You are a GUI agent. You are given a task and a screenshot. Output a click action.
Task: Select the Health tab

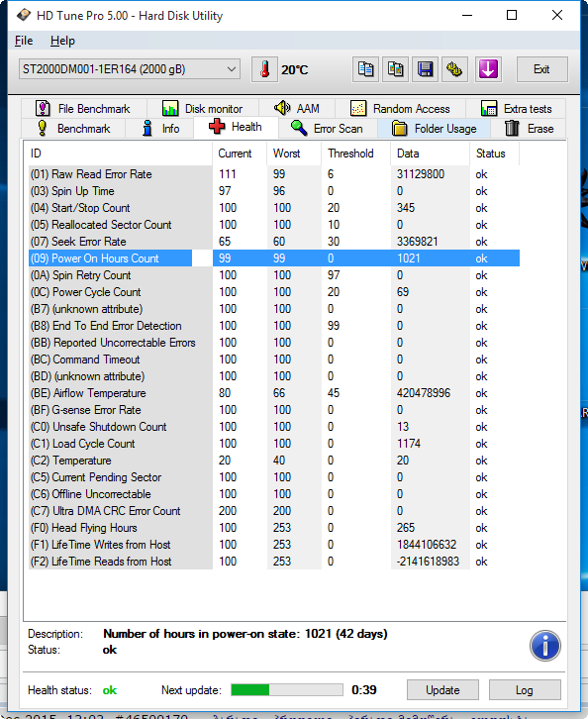(236, 127)
